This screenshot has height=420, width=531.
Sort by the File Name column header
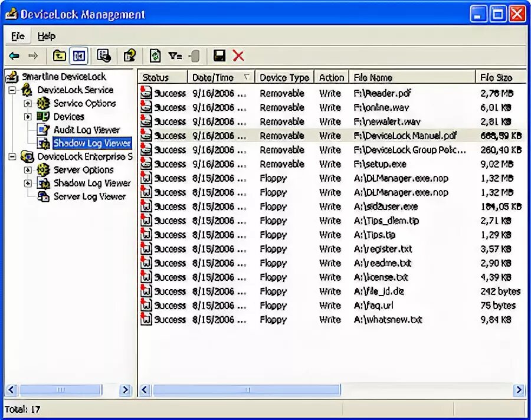pyautogui.click(x=412, y=77)
